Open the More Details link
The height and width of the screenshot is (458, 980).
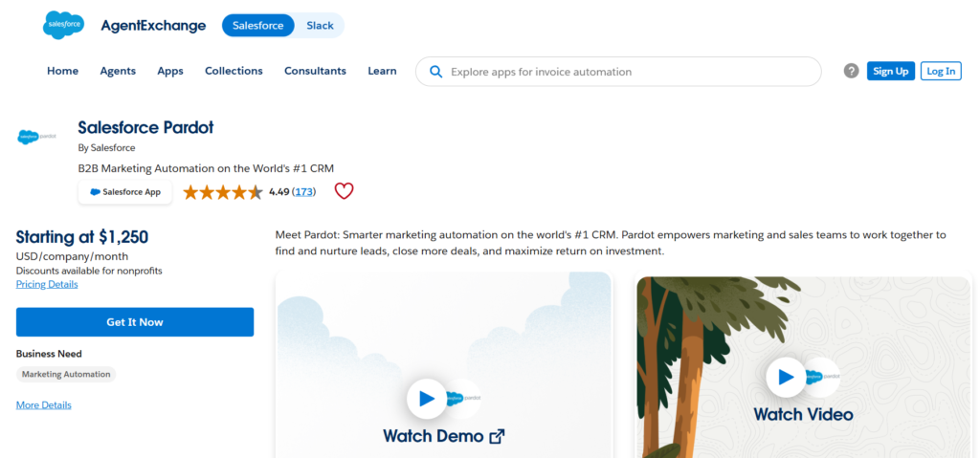click(x=44, y=404)
